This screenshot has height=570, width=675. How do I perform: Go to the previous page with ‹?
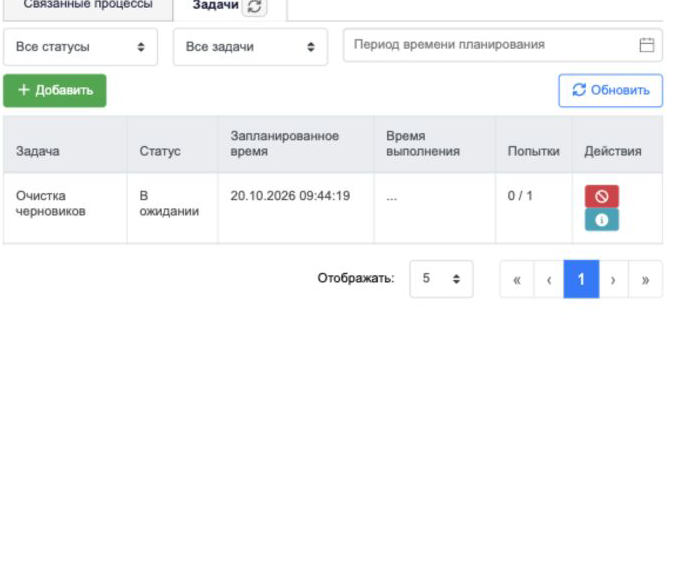(x=549, y=279)
